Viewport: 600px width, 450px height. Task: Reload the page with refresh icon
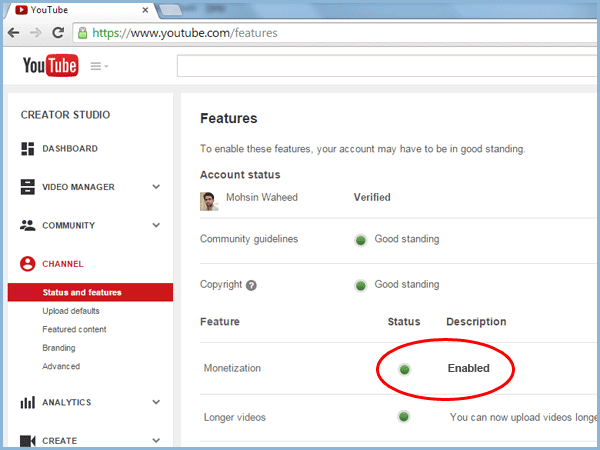pos(59,32)
